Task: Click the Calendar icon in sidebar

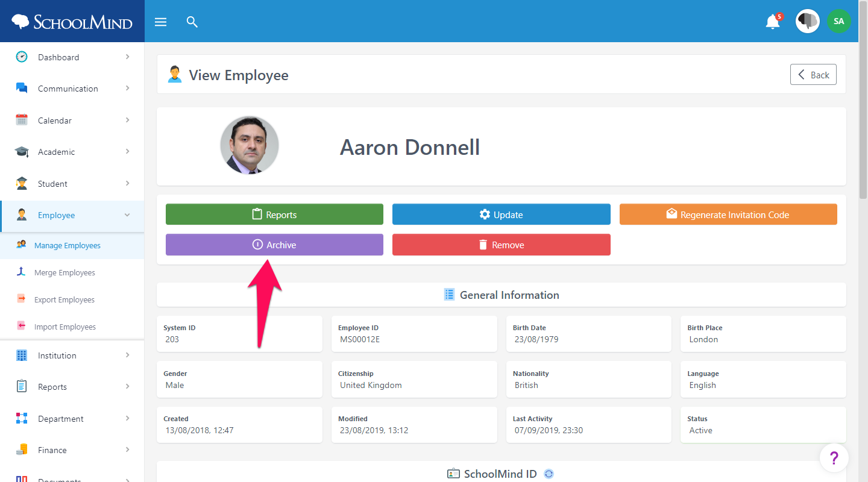Action: click(x=22, y=120)
